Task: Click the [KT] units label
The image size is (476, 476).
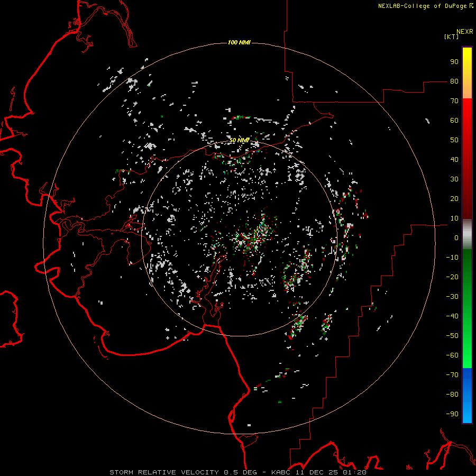Action: [x=451, y=36]
